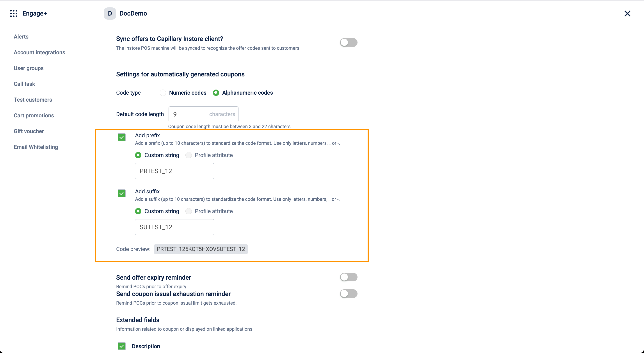Uncheck the Description extended field checkbox

[x=121, y=346]
